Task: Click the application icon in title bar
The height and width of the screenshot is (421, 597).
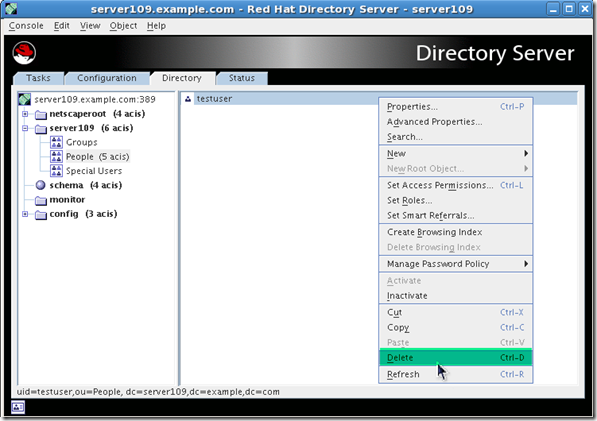Action: pos(11,9)
